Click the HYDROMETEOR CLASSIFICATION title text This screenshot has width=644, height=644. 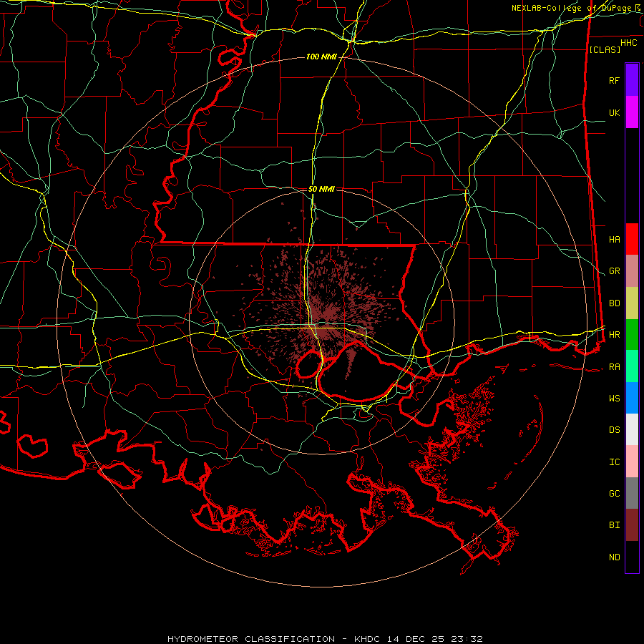click(251, 639)
